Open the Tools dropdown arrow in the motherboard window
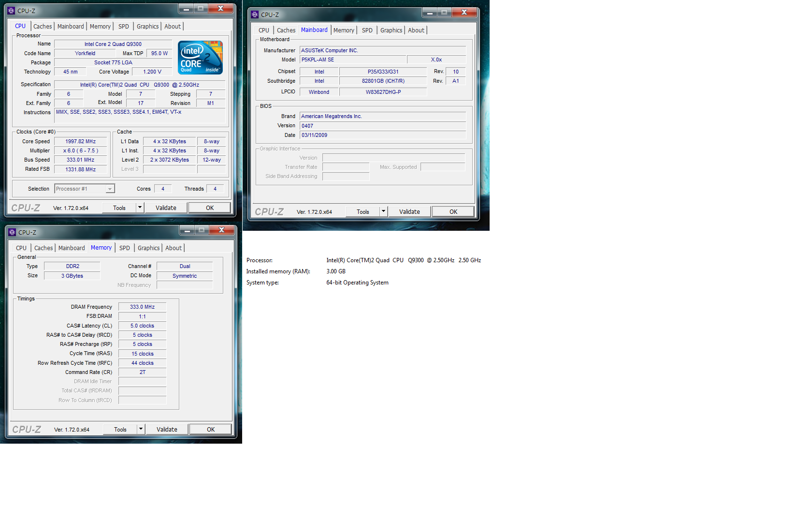Image resolution: width=812 pixels, height=508 pixels. (x=383, y=211)
